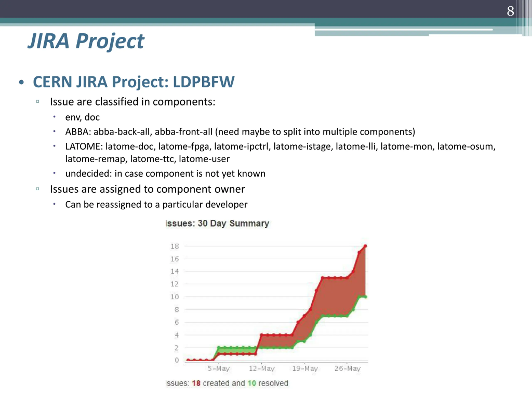The height and width of the screenshot is (399, 532).
Task: Click the 'env, doc' bullet
Action: pos(82,117)
